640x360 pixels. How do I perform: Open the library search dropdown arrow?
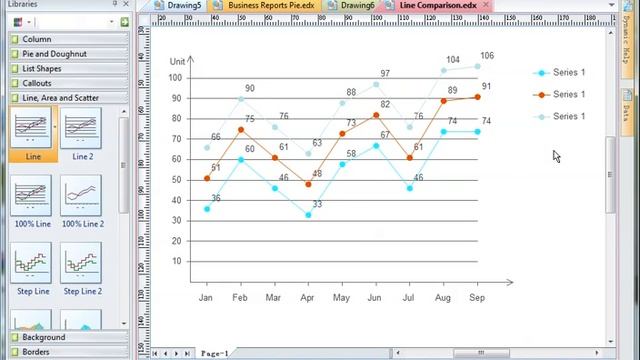(111, 22)
